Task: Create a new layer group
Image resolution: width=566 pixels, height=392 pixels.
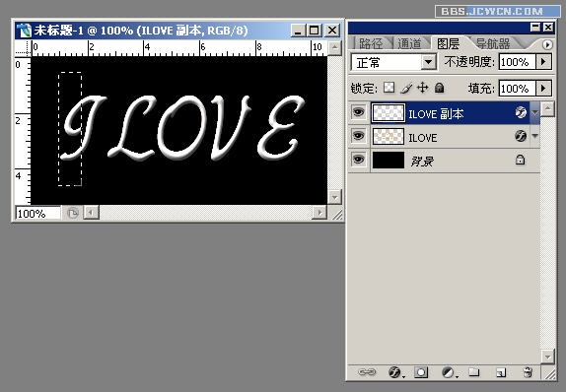Action: click(x=474, y=371)
